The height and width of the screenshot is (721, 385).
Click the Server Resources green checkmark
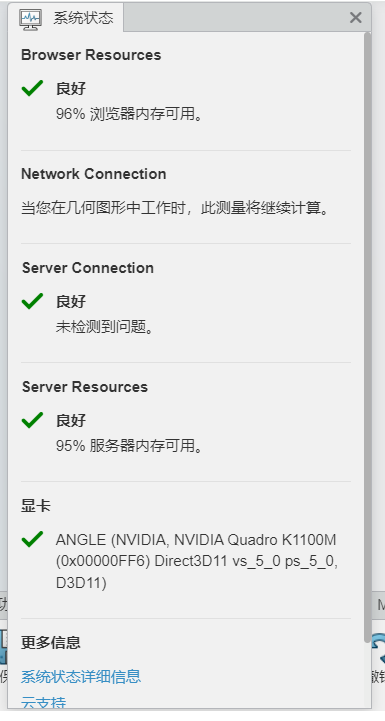point(32,420)
